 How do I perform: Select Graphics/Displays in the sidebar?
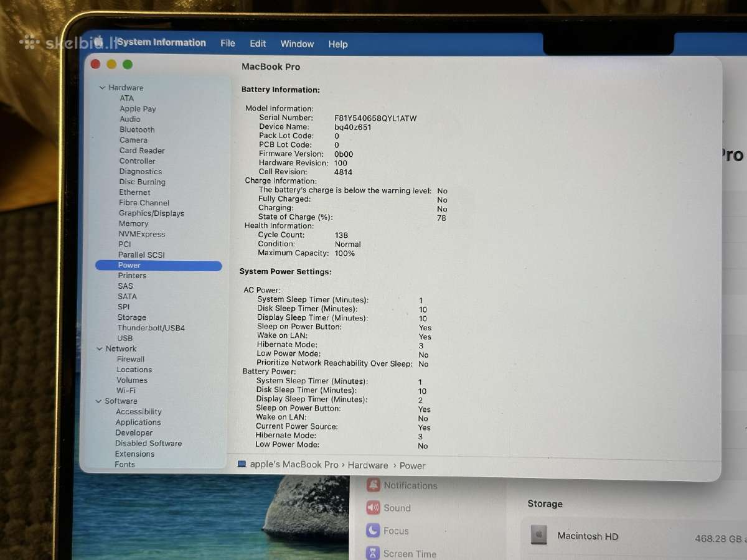[x=151, y=213]
